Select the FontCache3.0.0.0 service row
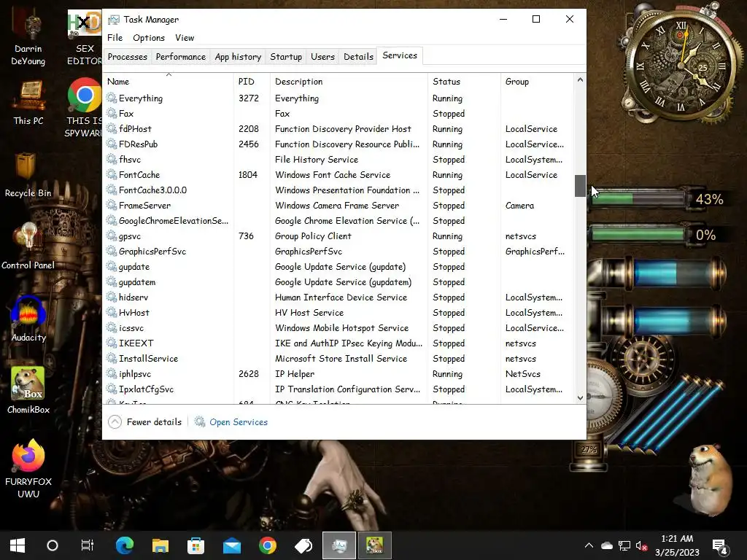747x560 pixels. pyautogui.click(x=338, y=190)
